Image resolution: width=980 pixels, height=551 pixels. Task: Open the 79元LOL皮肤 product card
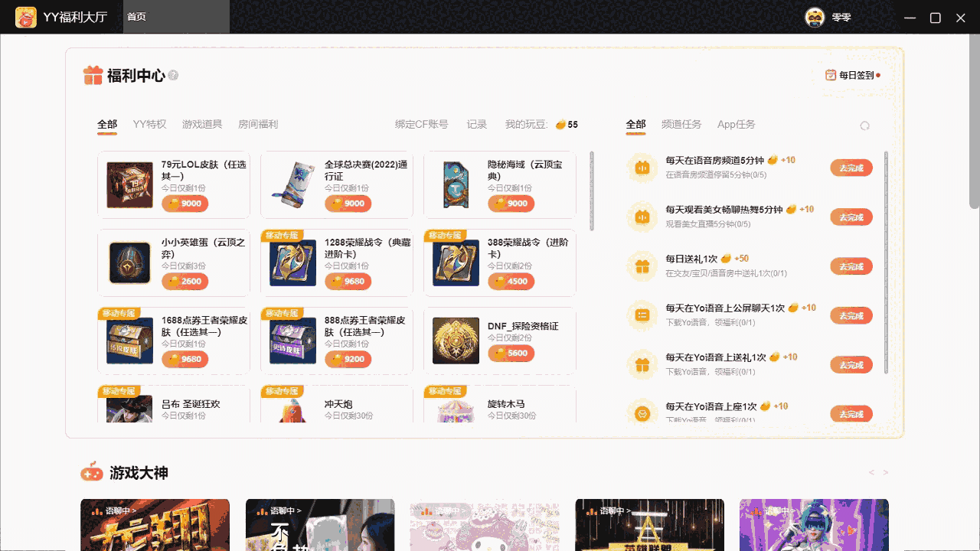pyautogui.click(x=172, y=184)
